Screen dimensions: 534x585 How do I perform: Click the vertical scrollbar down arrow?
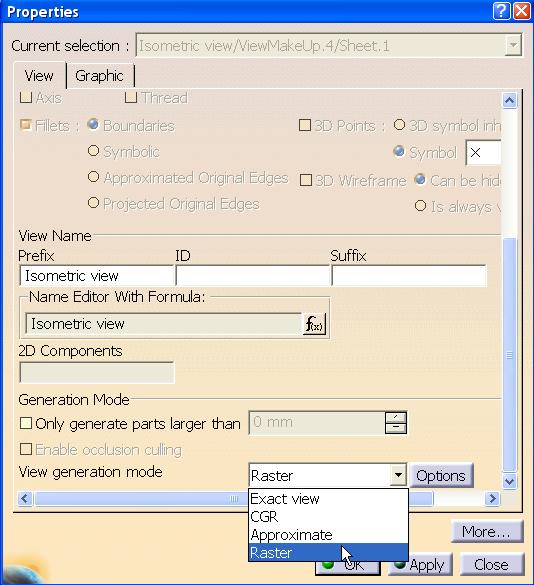(x=509, y=481)
